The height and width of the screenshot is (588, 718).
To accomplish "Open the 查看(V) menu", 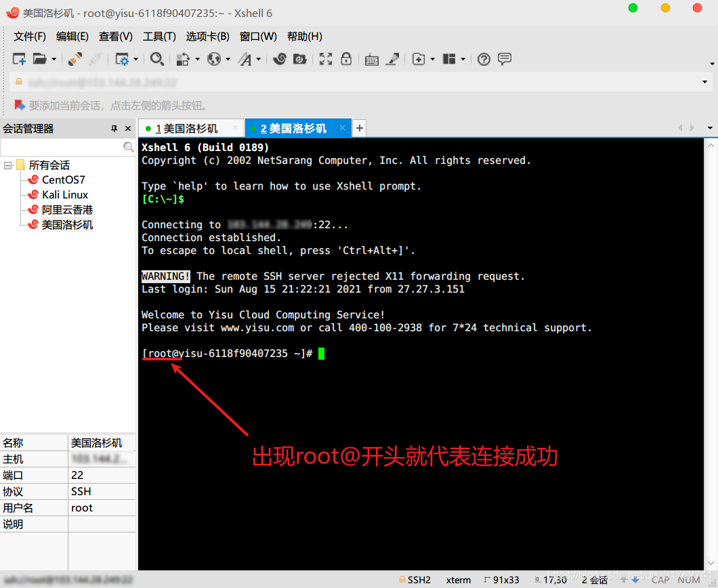I will (x=116, y=36).
